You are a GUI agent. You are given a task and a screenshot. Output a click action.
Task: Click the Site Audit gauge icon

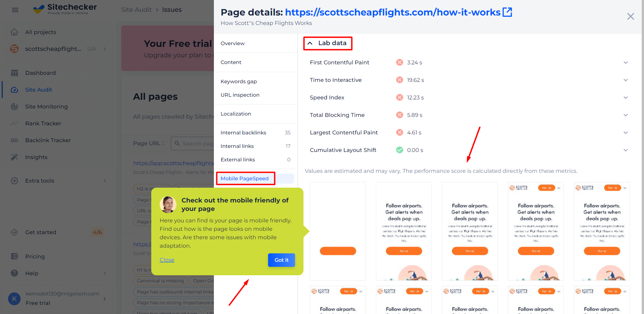[x=14, y=90]
